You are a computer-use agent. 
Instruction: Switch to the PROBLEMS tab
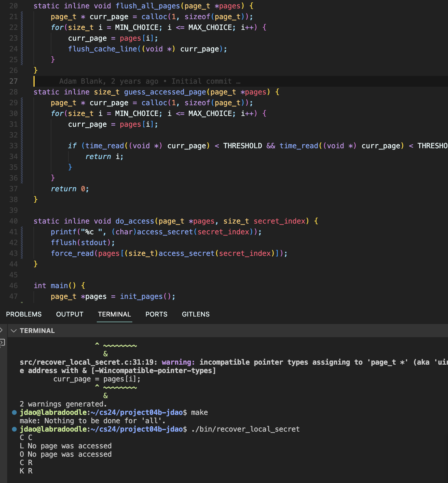point(24,314)
